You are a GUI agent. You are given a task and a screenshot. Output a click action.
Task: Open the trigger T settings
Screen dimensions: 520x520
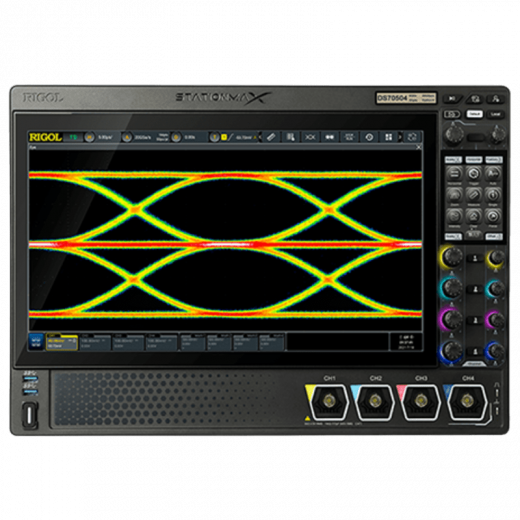(x=214, y=137)
